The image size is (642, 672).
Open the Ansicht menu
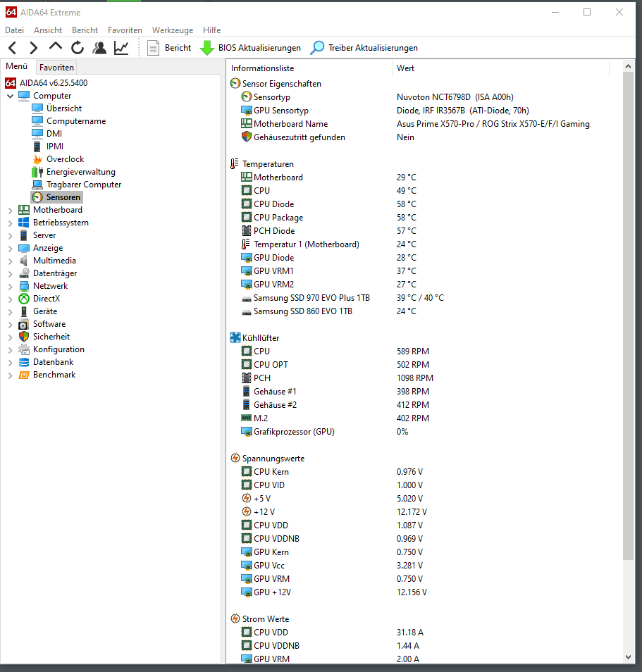coord(48,30)
